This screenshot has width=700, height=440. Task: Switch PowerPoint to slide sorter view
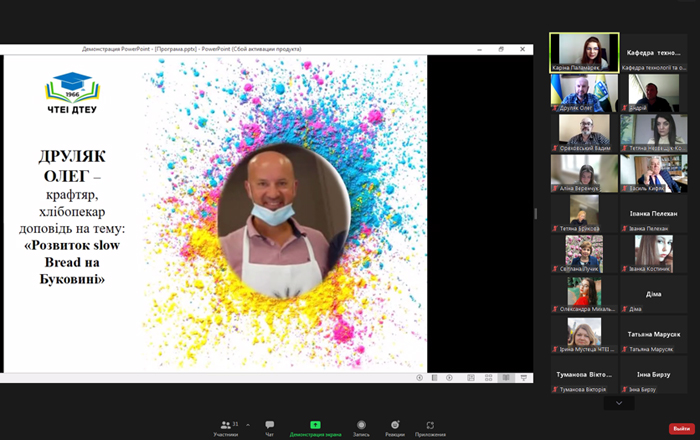[x=488, y=378]
